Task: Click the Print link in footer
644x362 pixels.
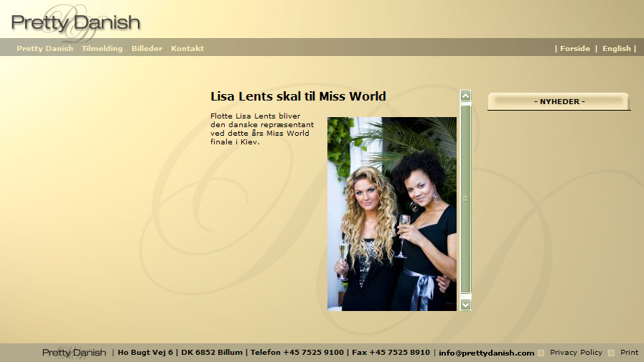Action: click(629, 353)
